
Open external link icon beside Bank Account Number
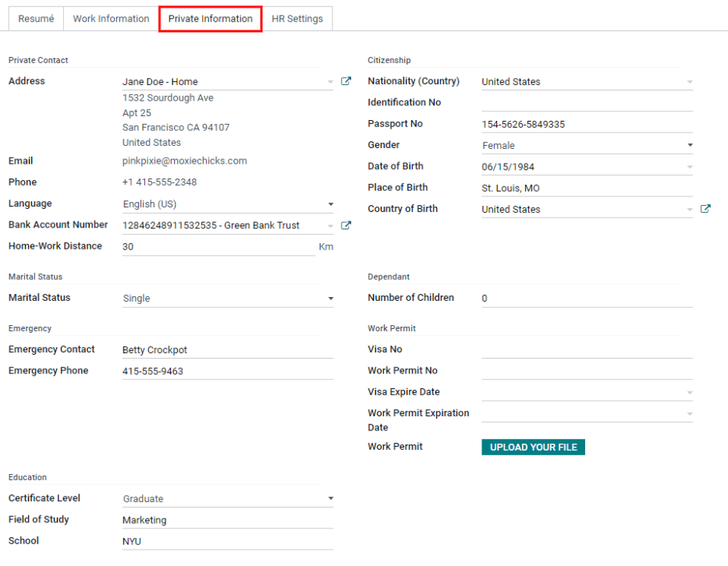(346, 225)
